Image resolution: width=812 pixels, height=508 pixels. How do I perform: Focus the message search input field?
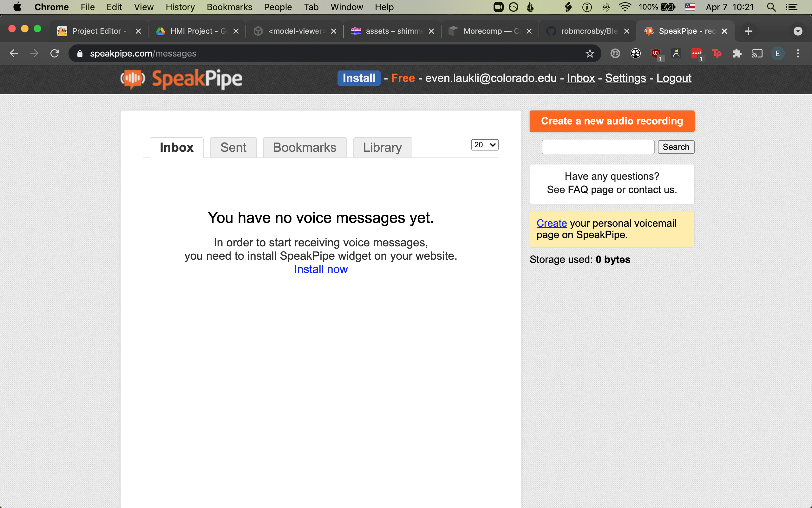[598, 147]
